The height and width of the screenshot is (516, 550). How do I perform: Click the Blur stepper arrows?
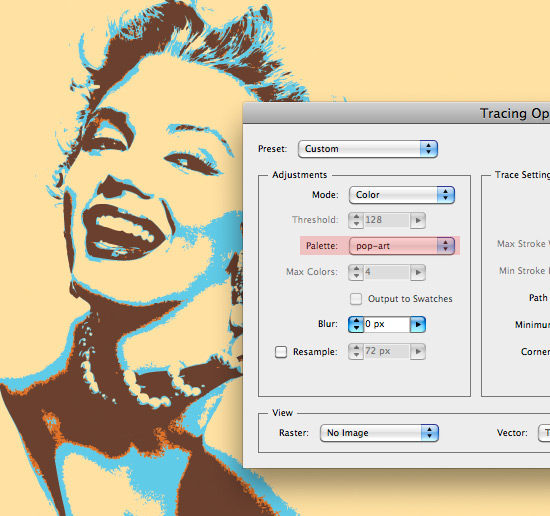(356, 324)
